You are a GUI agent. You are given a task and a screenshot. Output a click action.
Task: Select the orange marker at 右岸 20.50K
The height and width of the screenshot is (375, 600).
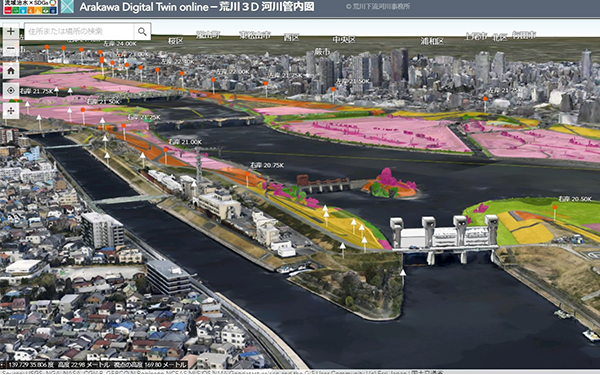tap(554, 207)
